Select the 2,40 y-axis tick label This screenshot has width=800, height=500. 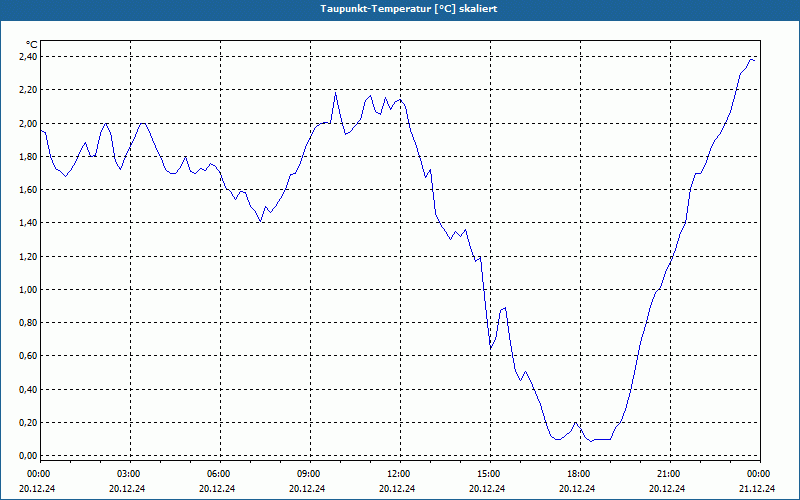28,57
